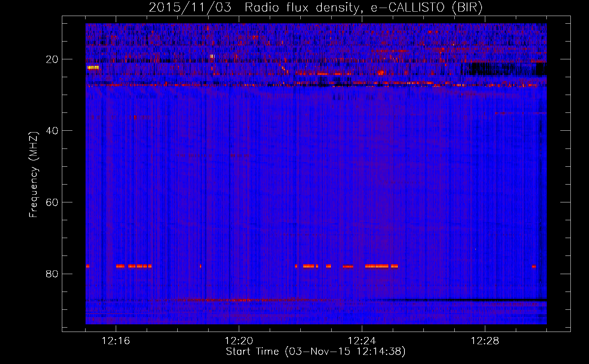Click the "Frequency (MHZ)" y-axis label

pyautogui.click(x=33, y=175)
